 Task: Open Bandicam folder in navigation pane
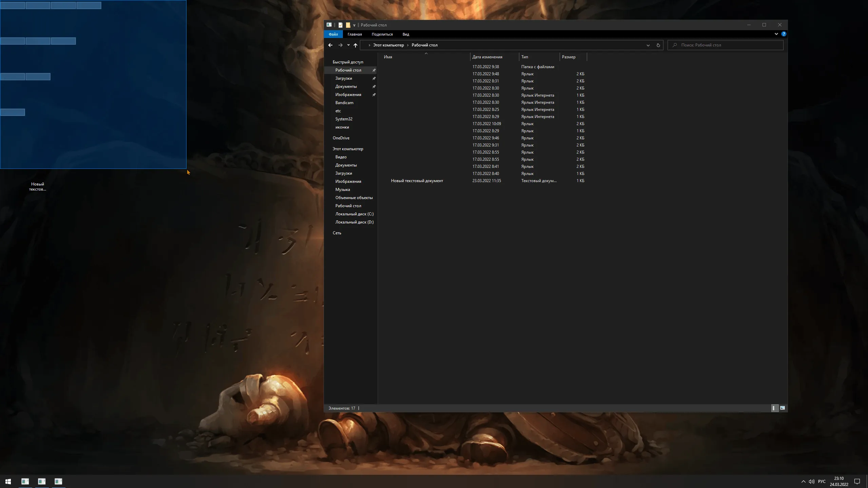click(x=344, y=103)
